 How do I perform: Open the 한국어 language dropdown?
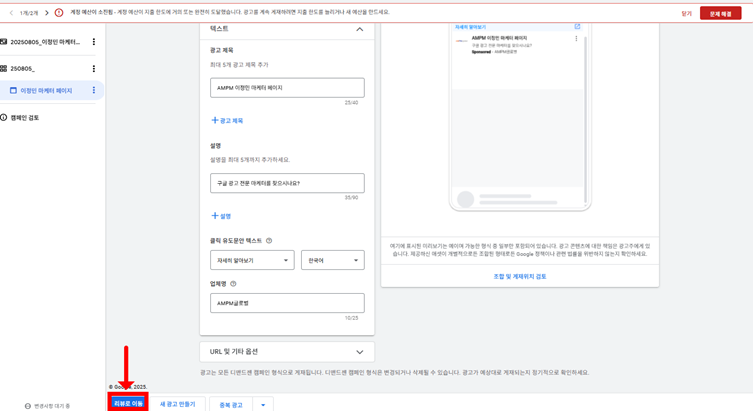pos(333,260)
